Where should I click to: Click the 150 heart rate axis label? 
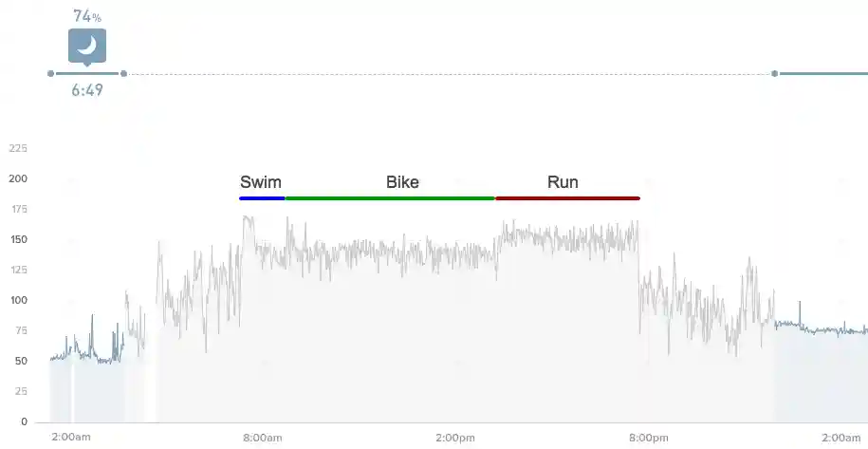[x=18, y=240]
